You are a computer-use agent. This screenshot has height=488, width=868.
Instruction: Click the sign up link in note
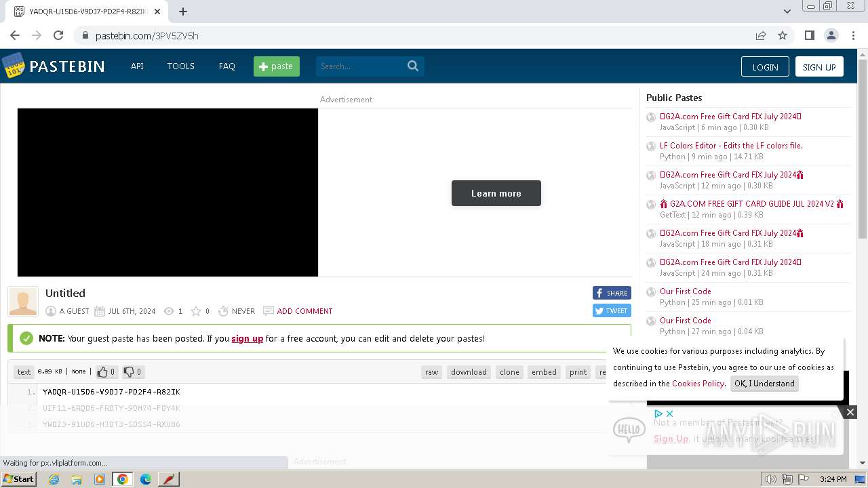click(x=248, y=338)
